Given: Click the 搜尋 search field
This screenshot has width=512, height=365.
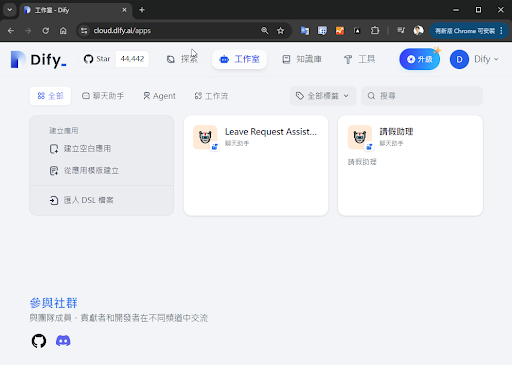Looking at the screenshot, I should tap(422, 96).
